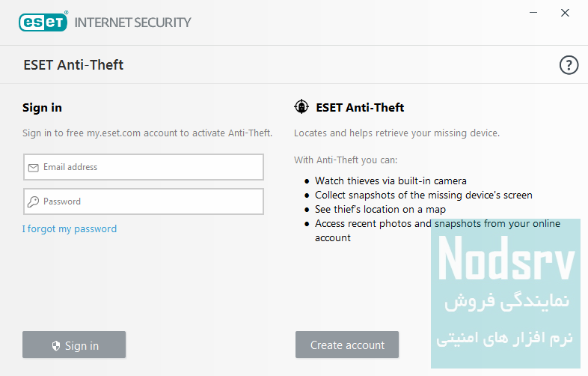Click the key icon in the password field
This screenshot has width=588, height=376.
(33, 201)
